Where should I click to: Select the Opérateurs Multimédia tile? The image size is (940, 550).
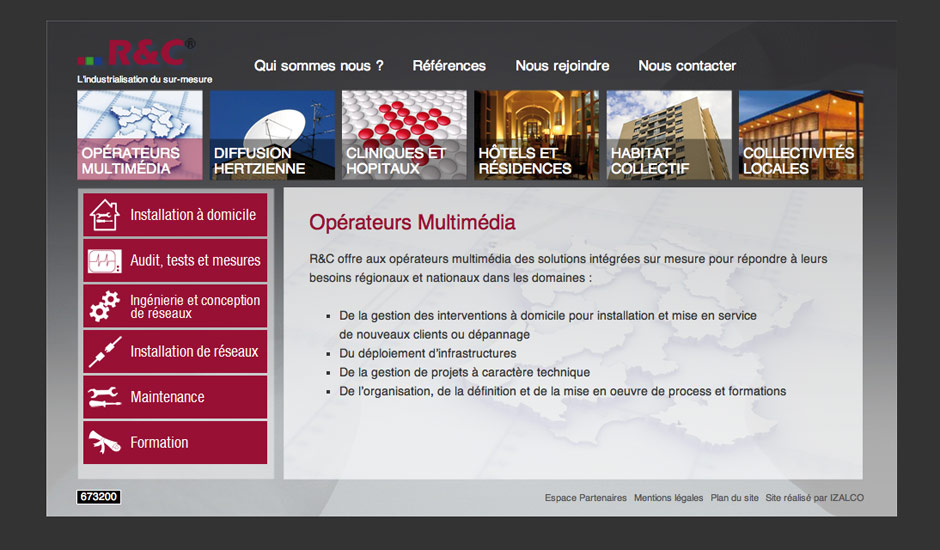click(x=140, y=135)
